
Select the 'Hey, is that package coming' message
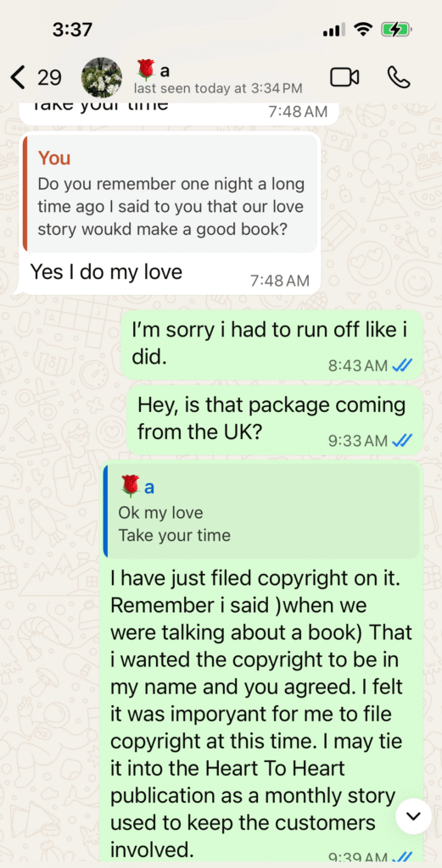click(x=275, y=420)
